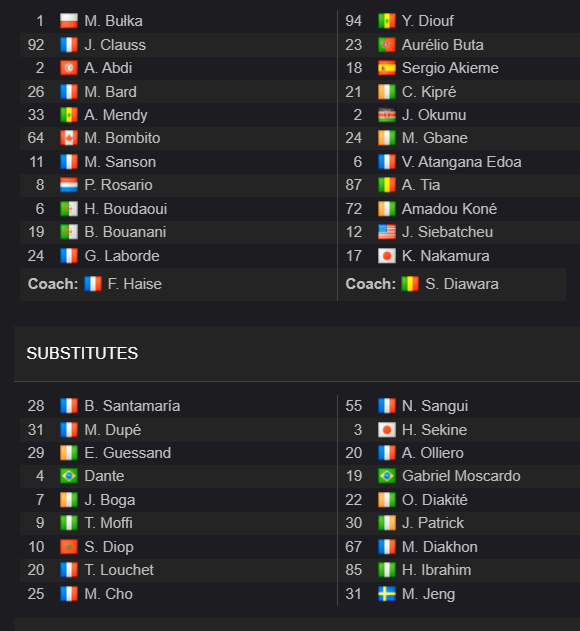Viewport: 580px width, 631px height.
Task: Open T. Moffi's player page
Action: coord(109,523)
